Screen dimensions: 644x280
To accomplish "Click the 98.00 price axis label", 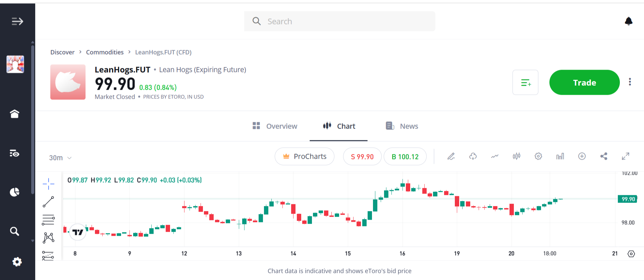I will pyautogui.click(x=628, y=223).
